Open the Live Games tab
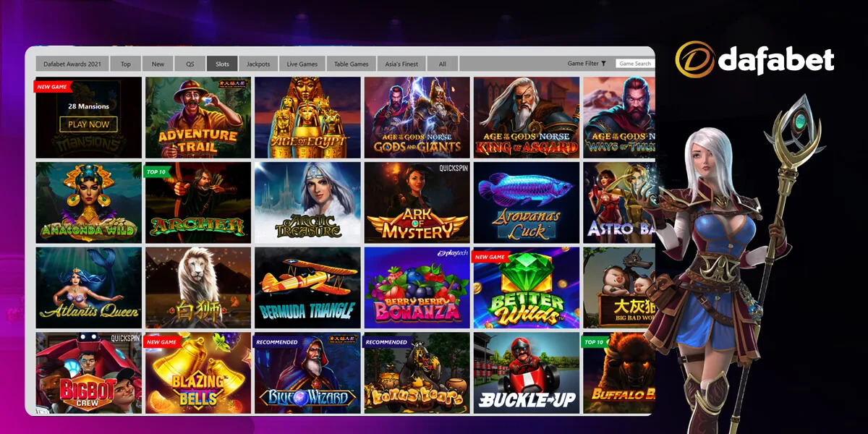868x434 pixels. coord(302,64)
